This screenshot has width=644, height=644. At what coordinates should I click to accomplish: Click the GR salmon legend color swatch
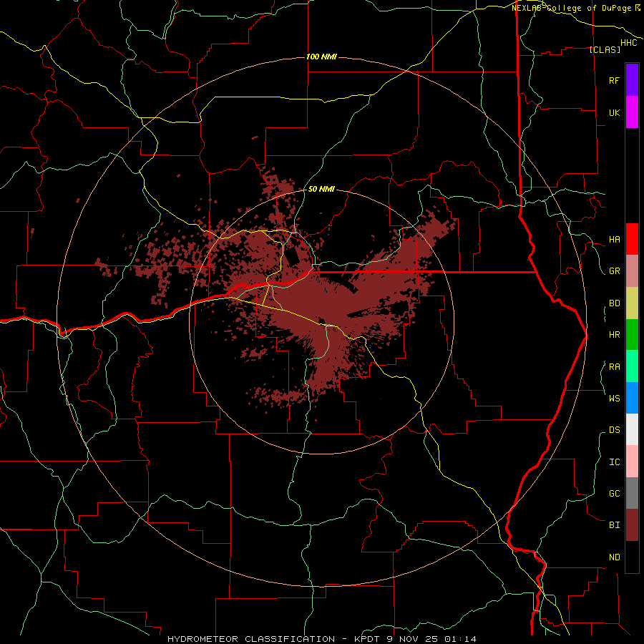(x=632, y=271)
